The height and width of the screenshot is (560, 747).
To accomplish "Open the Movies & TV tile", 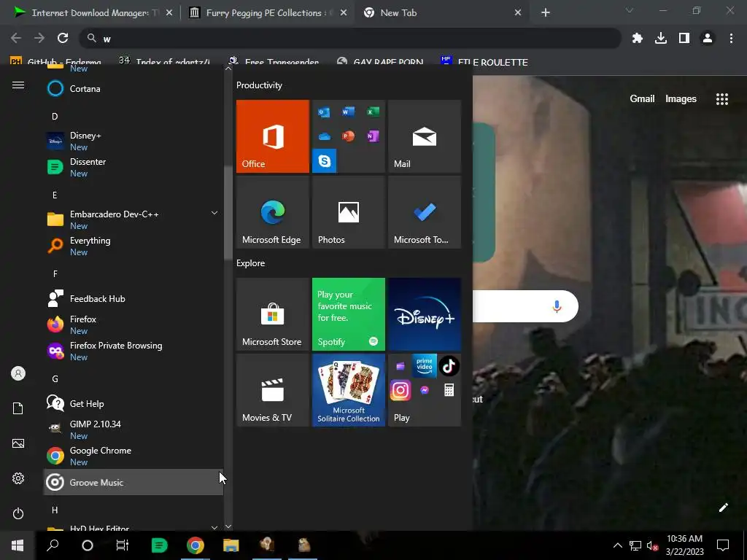I will pyautogui.click(x=273, y=390).
